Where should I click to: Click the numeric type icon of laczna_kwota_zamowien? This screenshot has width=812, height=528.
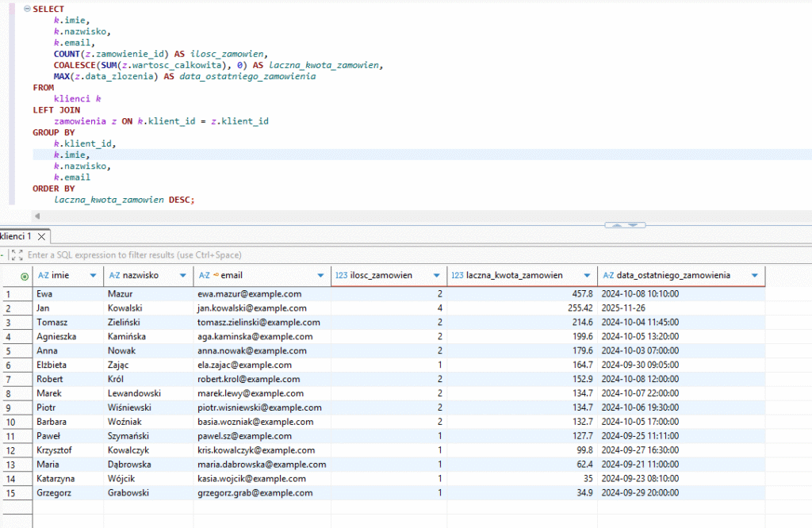(x=458, y=275)
